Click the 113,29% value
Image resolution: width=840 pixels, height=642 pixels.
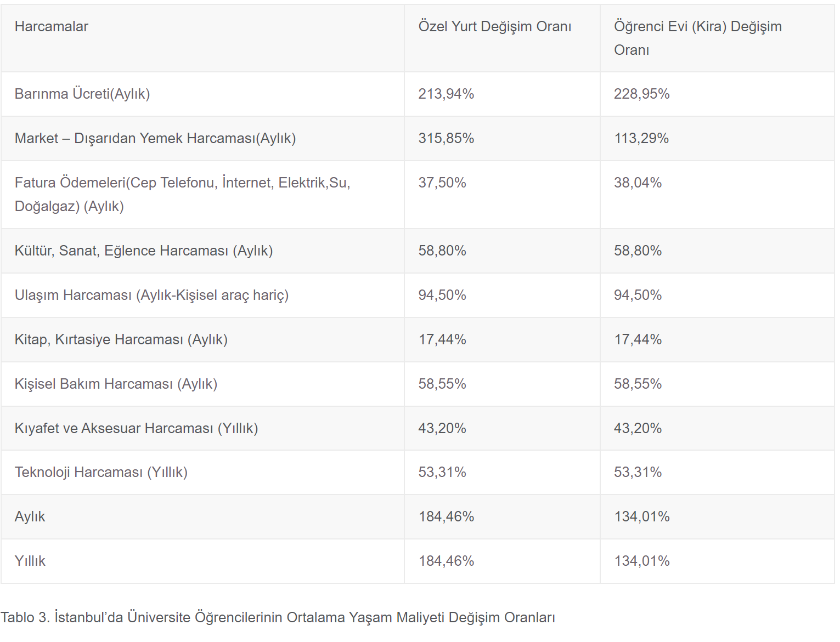click(641, 138)
